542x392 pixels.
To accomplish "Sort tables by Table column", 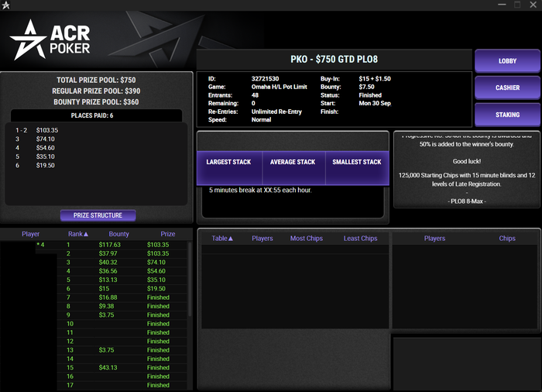I will (222, 239).
